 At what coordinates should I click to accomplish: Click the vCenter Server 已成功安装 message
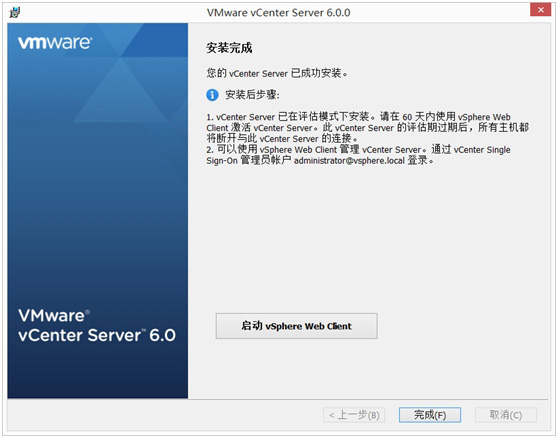tap(277, 73)
